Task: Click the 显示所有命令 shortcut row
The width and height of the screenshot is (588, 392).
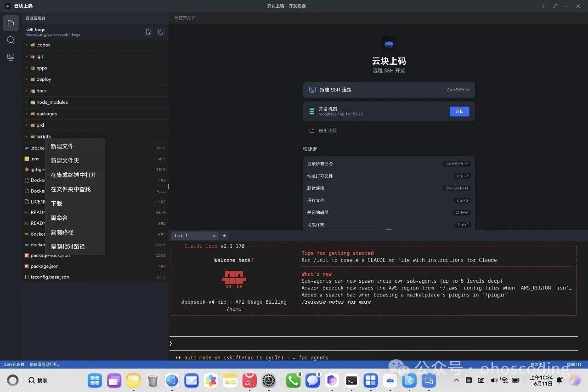Action: [389, 164]
